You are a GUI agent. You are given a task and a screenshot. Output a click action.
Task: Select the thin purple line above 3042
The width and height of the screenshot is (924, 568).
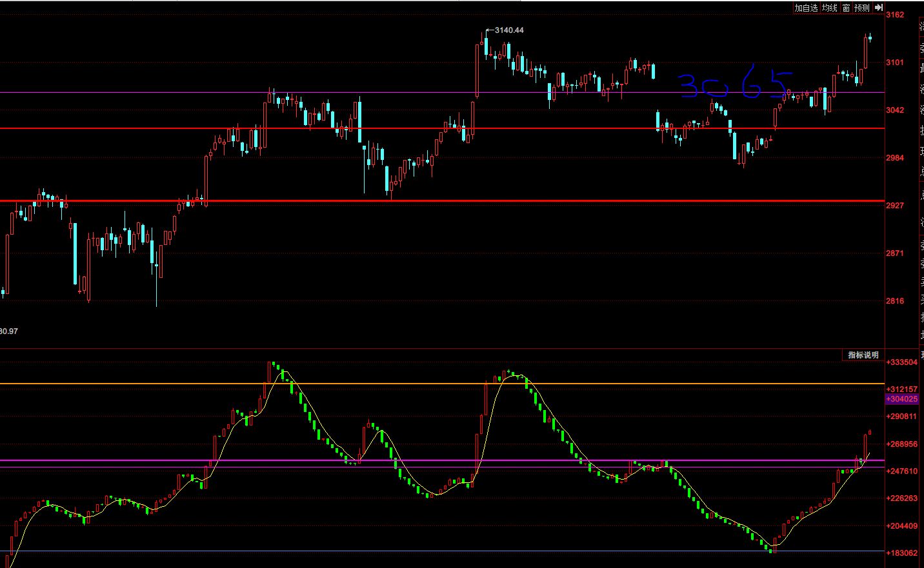coord(442,92)
